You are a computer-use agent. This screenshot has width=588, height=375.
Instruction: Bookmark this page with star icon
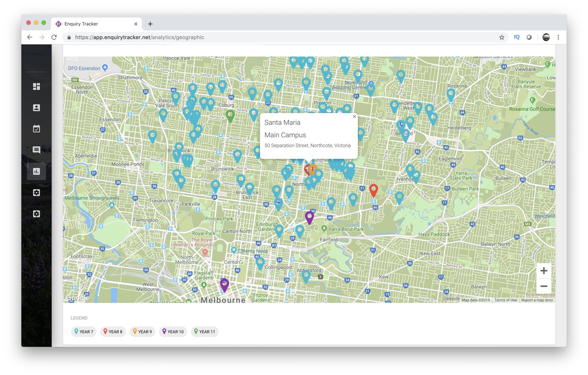tap(502, 37)
